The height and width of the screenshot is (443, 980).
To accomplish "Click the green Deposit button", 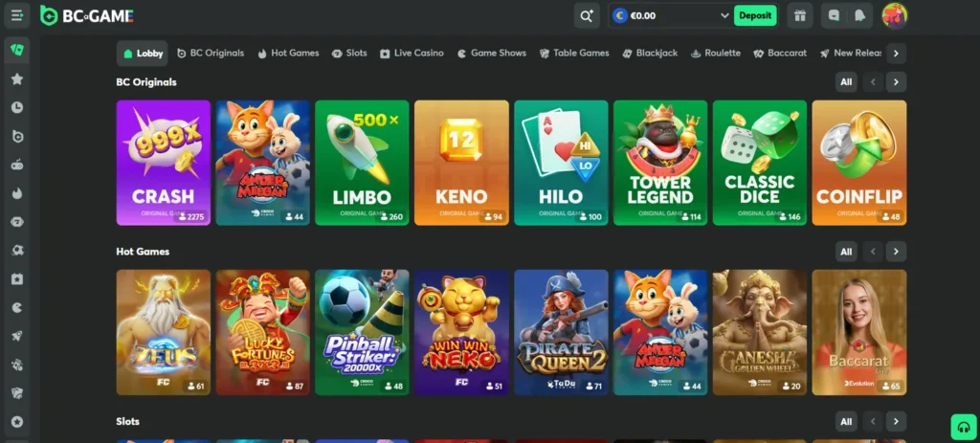I will tap(755, 15).
